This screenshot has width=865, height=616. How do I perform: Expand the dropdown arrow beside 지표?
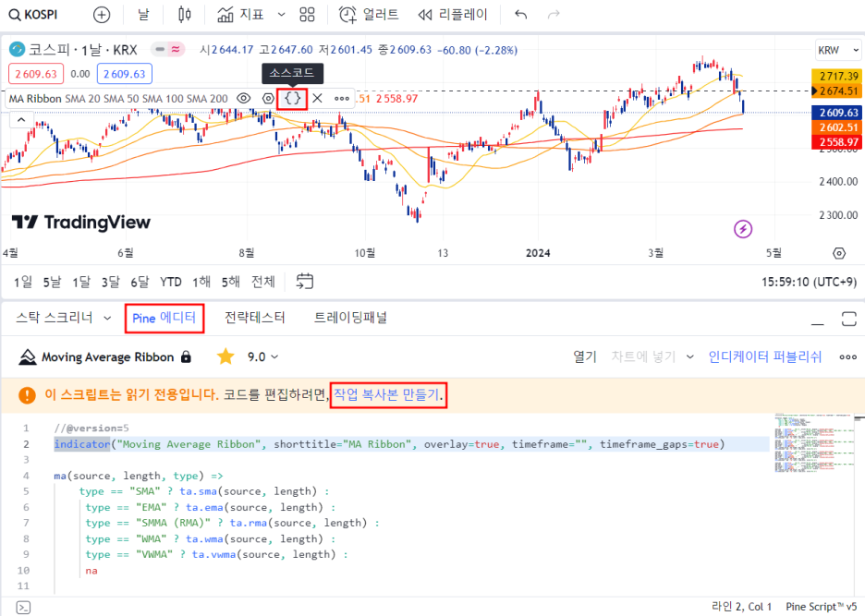click(x=281, y=15)
